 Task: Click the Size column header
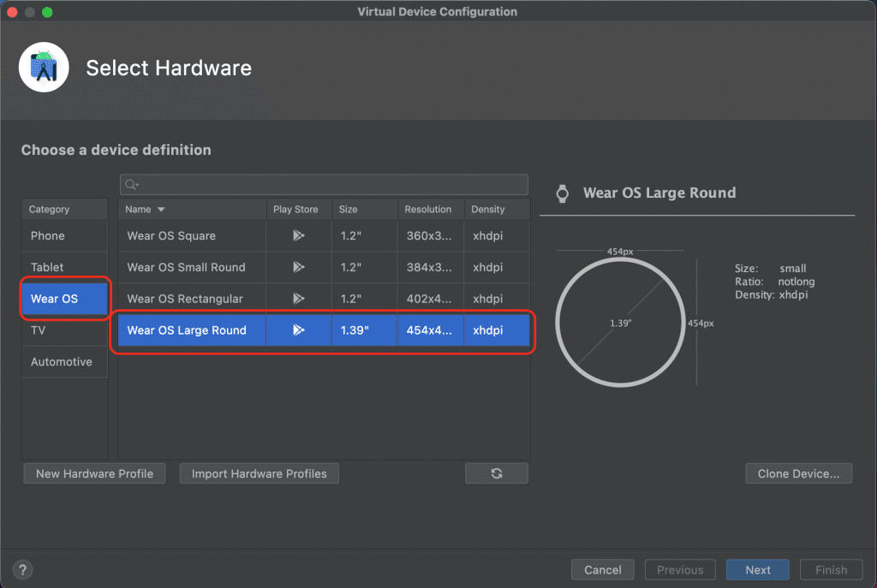click(365, 209)
